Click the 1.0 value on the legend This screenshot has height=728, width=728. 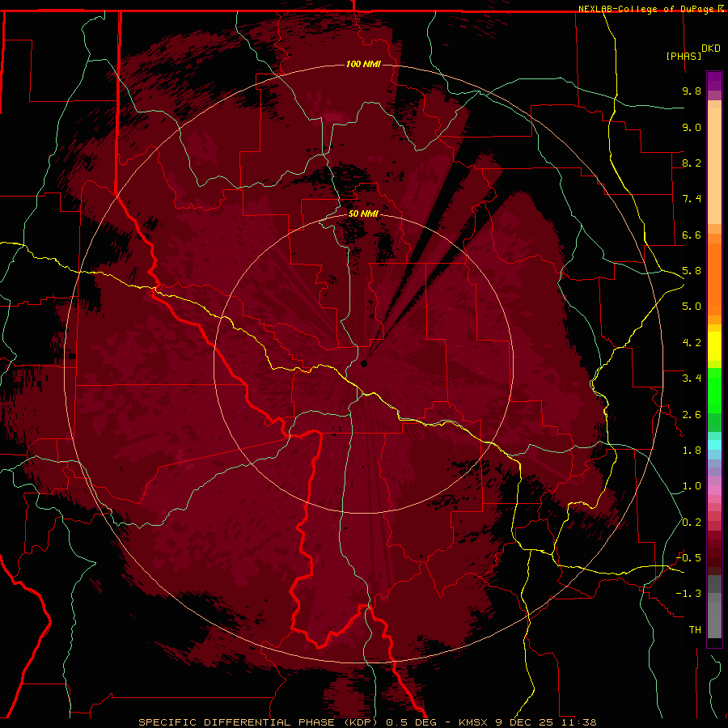692,486
